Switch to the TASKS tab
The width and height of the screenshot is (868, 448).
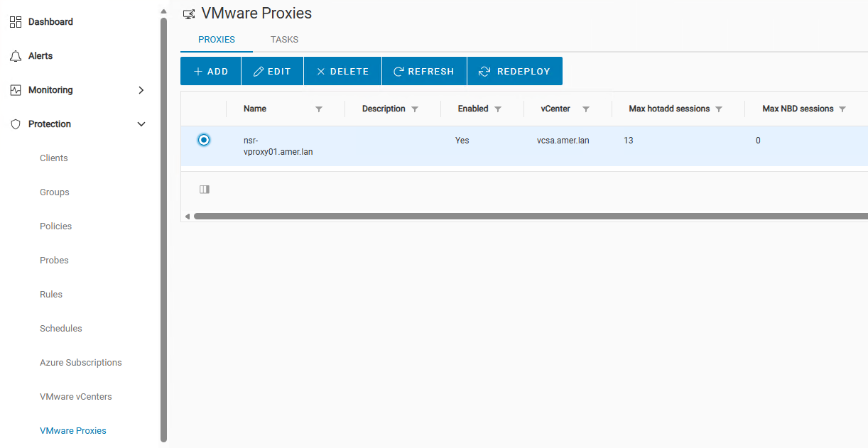pos(284,40)
